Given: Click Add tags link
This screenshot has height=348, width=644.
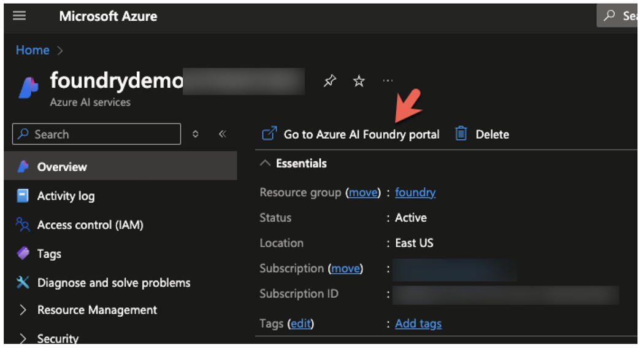Looking at the screenshot, I should tap(418, 324).
